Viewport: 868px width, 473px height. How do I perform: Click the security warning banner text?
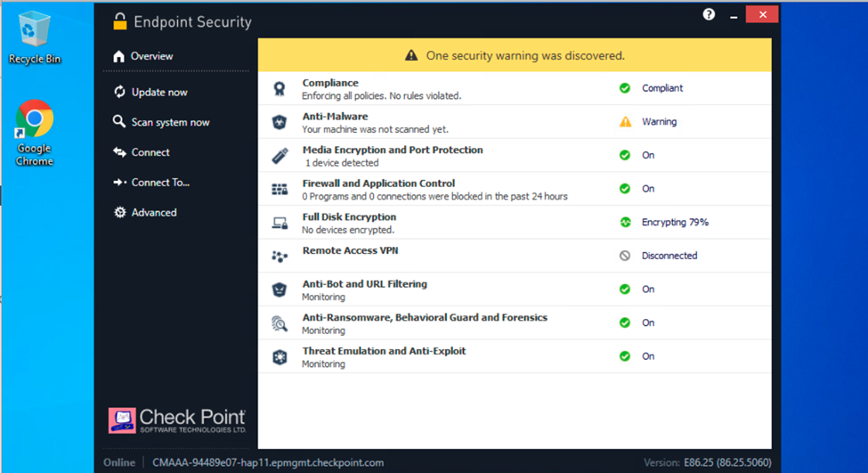point(525,55)
